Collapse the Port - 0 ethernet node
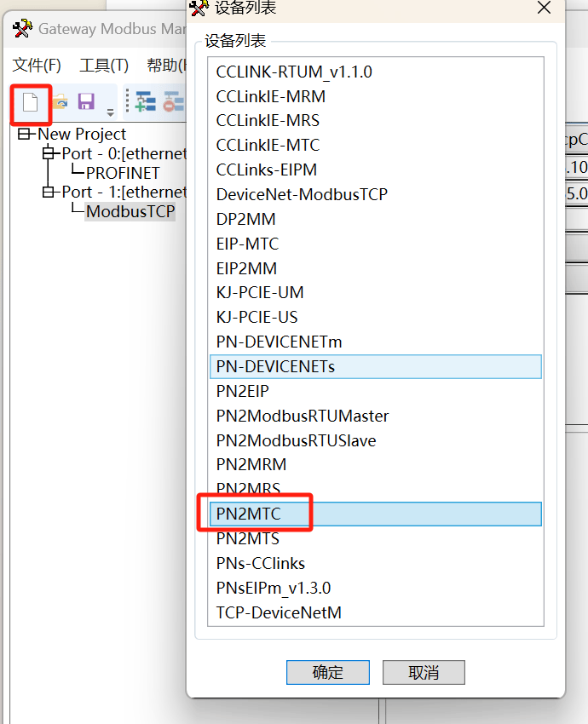Image resolution: width=588 pixels, height=724 pixels. (49, 153)
